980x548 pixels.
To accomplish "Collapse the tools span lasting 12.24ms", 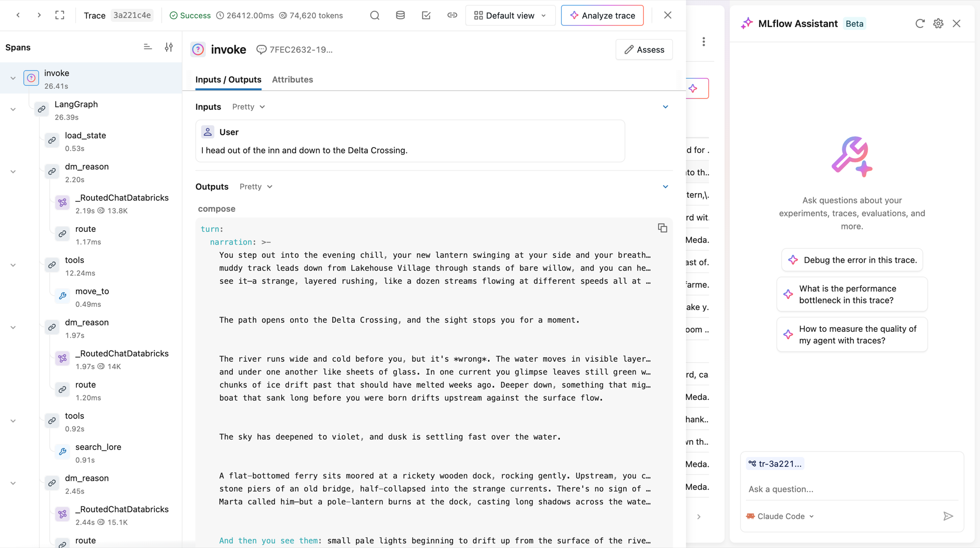I will (x=13, y=265).
